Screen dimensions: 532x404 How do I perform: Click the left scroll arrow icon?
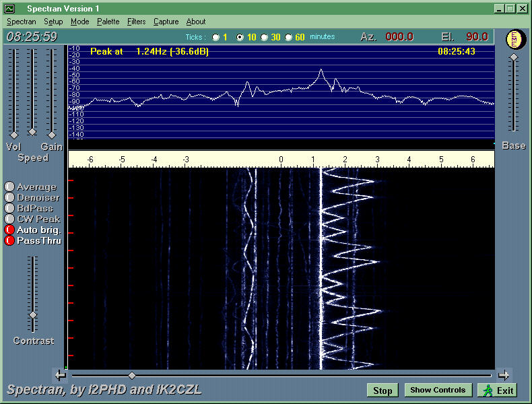[x=61, y=375]
